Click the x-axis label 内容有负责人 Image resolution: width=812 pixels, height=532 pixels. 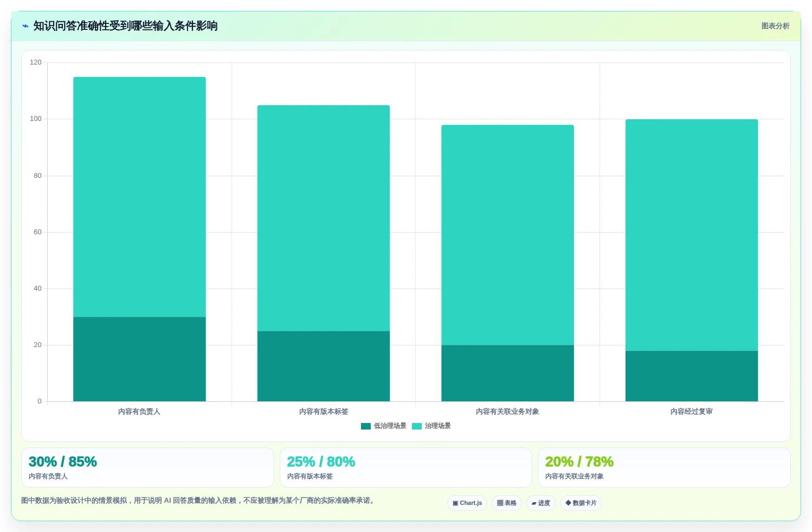139,412
